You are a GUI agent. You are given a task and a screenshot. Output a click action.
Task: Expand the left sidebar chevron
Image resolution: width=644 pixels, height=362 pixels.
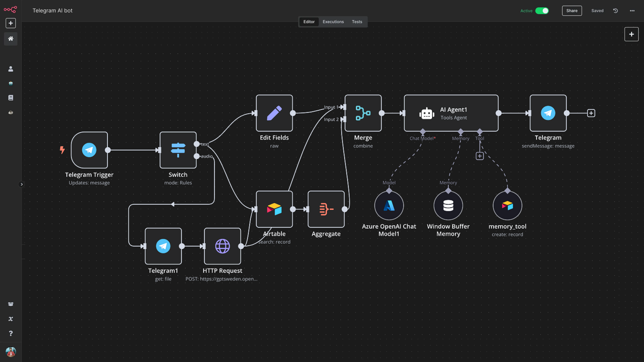coord(21,184)
